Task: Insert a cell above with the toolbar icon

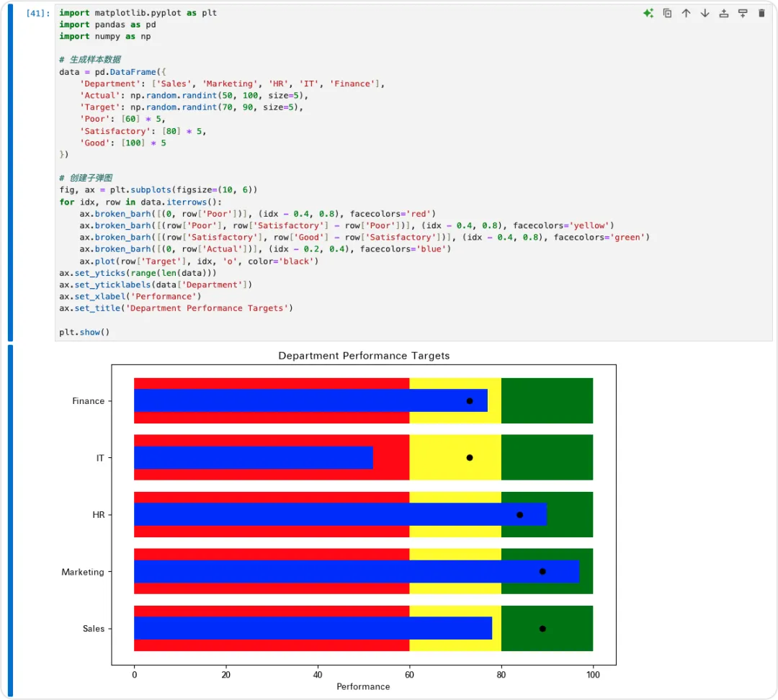Action: 724,14
